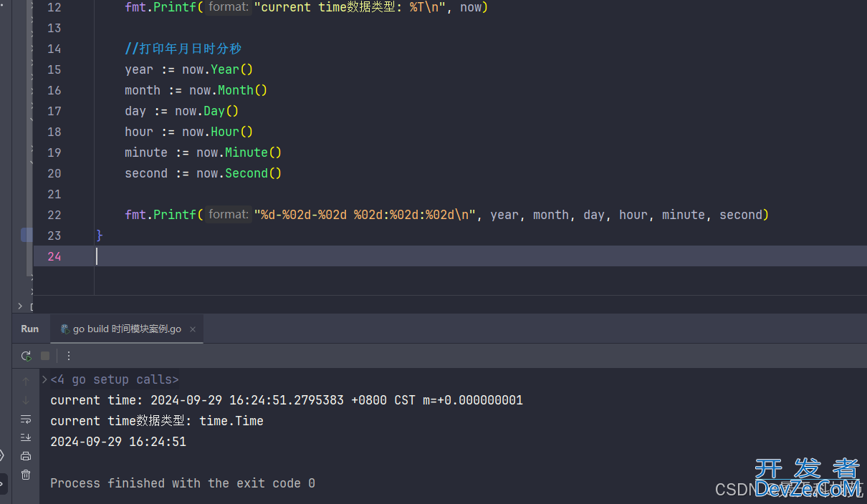Close the go build 时间模块案例.go tab
This screenshot has height=504, width=867.
pyautogui.click(x=193, y=329)
